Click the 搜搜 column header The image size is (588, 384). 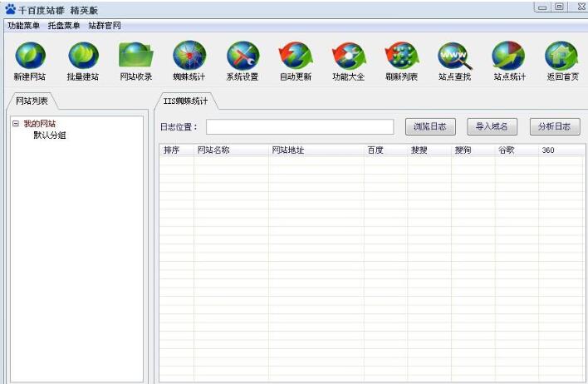point(429,150)
